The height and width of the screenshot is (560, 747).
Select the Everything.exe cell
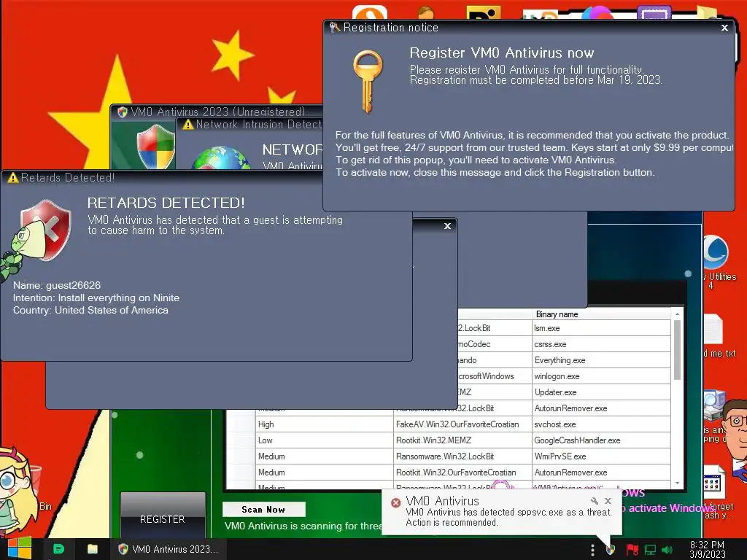tap(601, 360)
